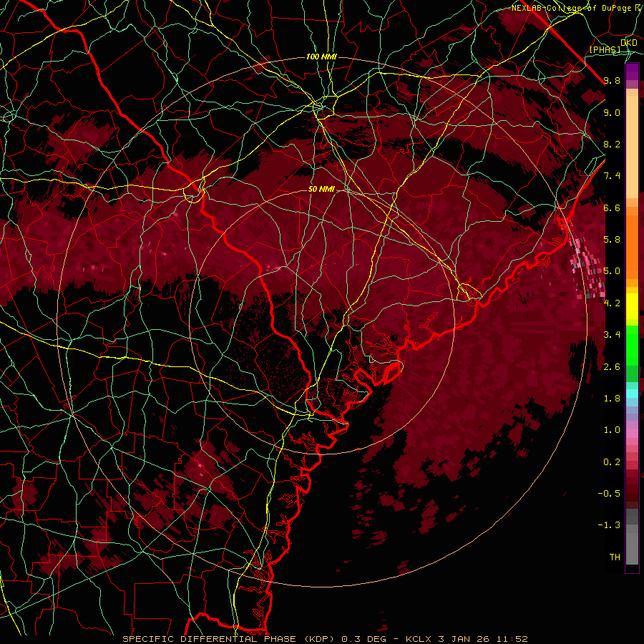This screenshot has height=644, width=644.
Task: Click the "TH" threshold label on the scale
Action: (615, 557)
